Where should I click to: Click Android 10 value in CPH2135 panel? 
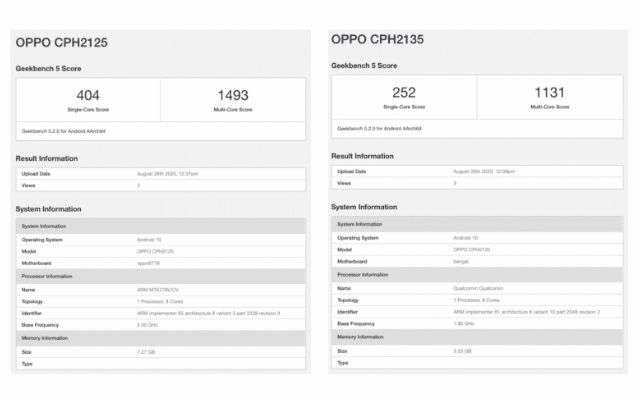click(x=465, y=238)
